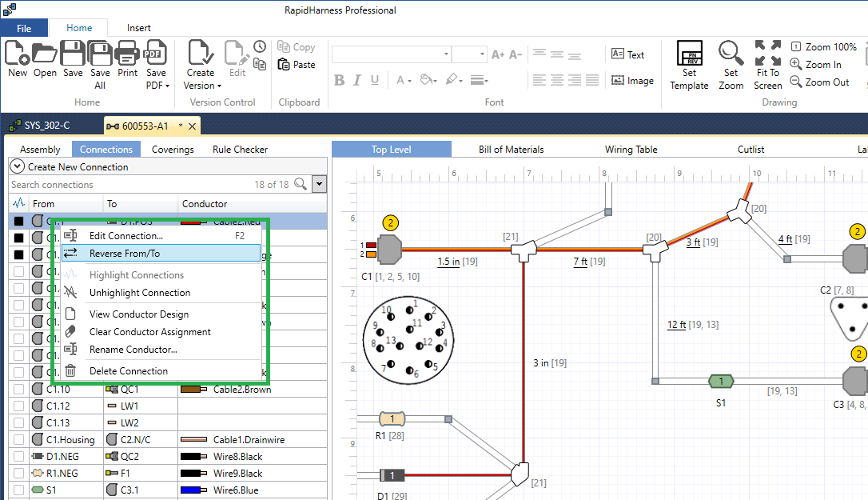Paste from the clipboard

point(297,65)
